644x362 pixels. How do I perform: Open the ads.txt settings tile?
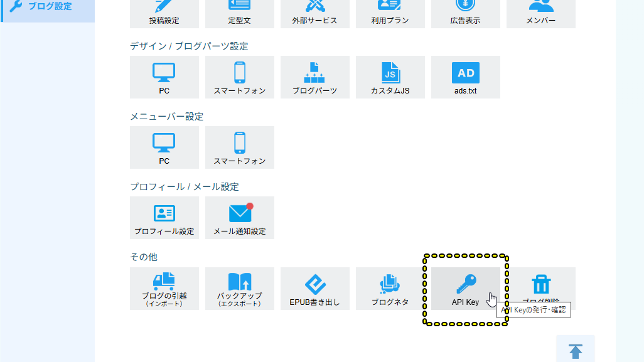[x=465, y=77]
